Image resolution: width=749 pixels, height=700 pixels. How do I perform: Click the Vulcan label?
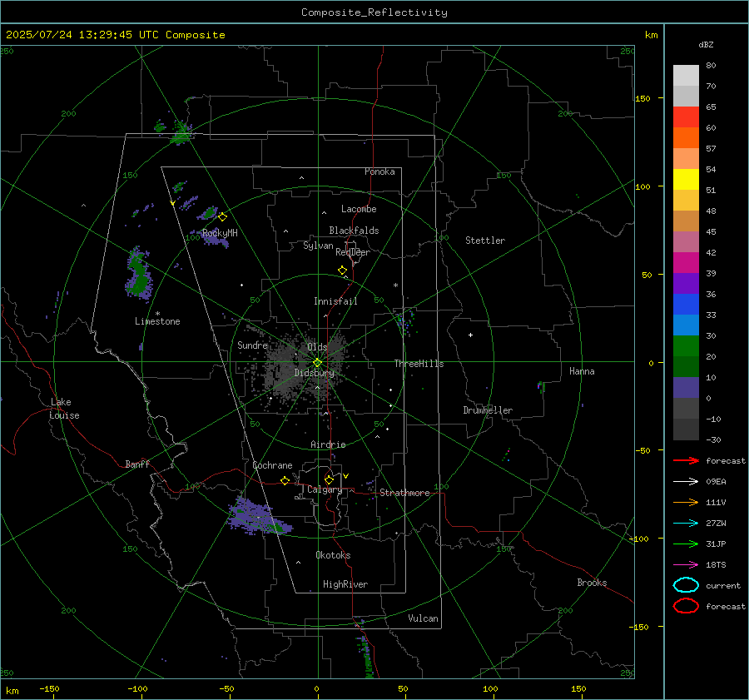pyautogui.click(x=423, y=618)
